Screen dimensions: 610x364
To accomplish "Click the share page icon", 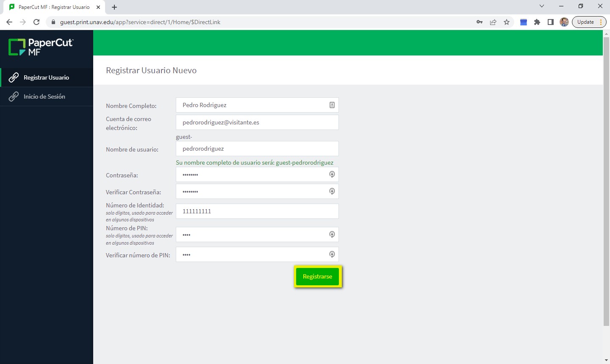I will pos(493,22).
